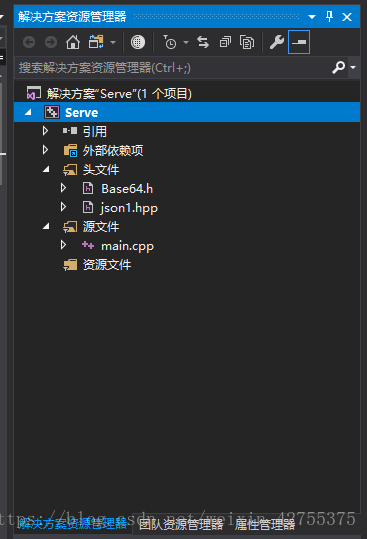Collapse the 头文件 folder
The height and width of the screenshot is (539, 367).
(x=46, y=169)
